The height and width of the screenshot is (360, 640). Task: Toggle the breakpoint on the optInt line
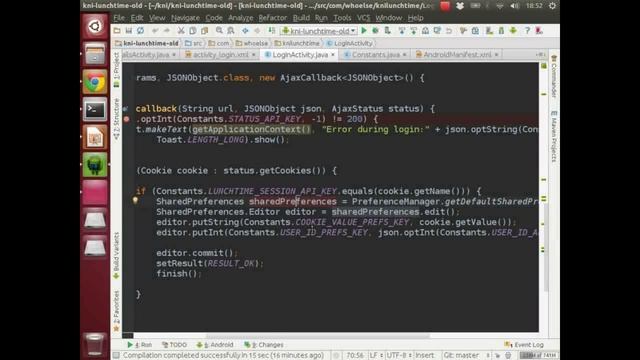126,119
